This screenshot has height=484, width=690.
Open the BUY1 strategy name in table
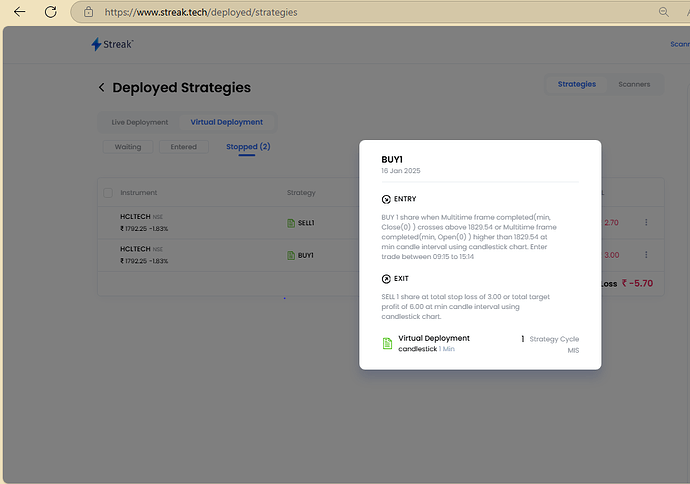tap(305, 256)
